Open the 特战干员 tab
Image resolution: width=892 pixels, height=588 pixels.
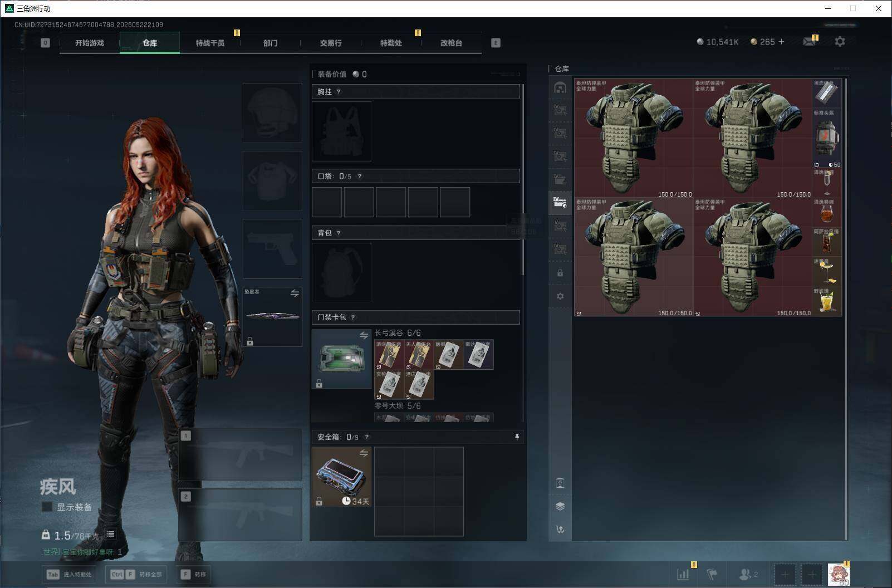click(210, 43)
